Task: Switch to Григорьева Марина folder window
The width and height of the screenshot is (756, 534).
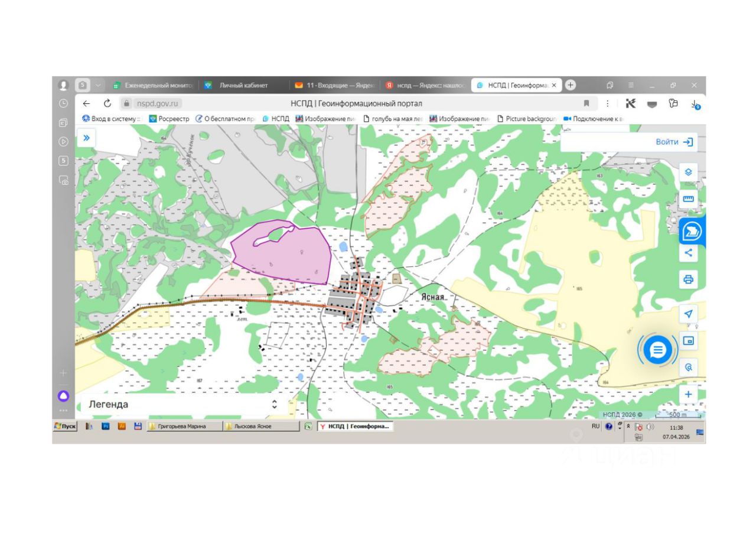Action: [x=185, y=426]
